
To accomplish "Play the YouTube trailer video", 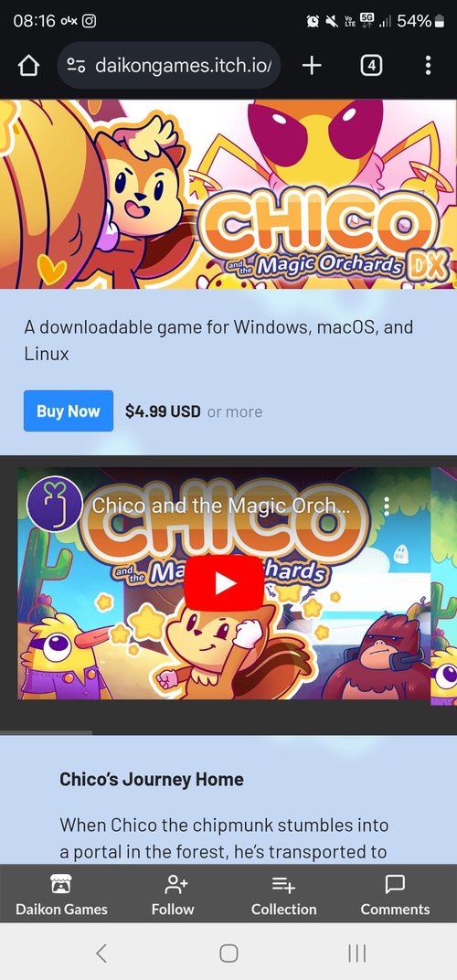I will click(x=224, y=583).
